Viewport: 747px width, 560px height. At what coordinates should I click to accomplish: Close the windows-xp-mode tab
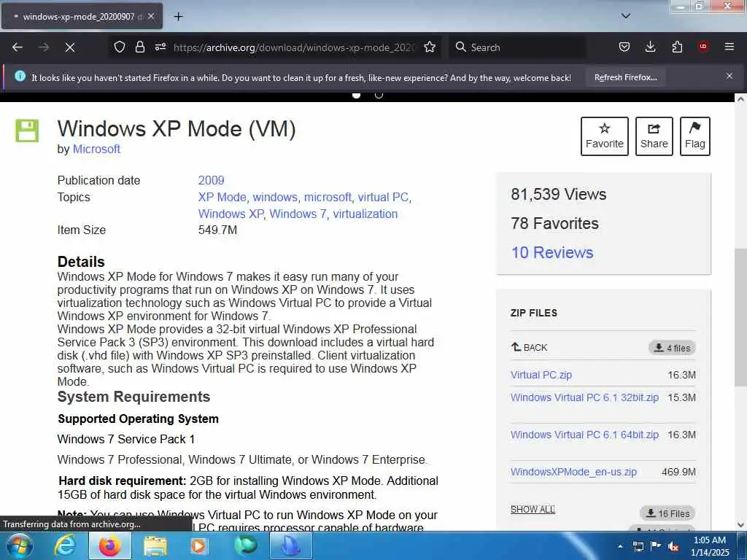[x=151, y=16]
